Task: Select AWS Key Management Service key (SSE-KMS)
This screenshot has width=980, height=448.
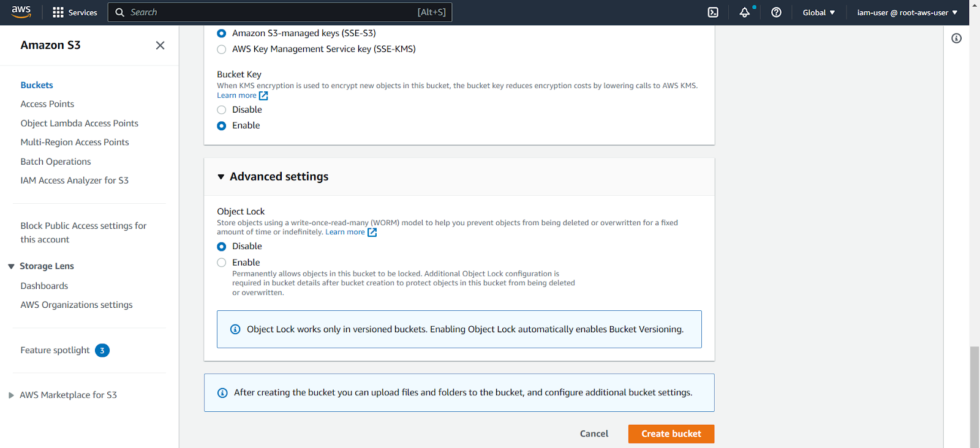Action: [222, 50]
